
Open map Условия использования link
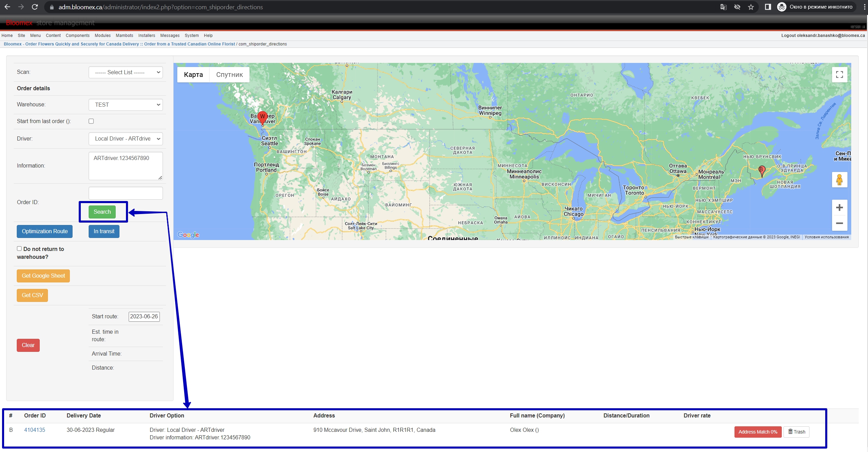[826, 237]
